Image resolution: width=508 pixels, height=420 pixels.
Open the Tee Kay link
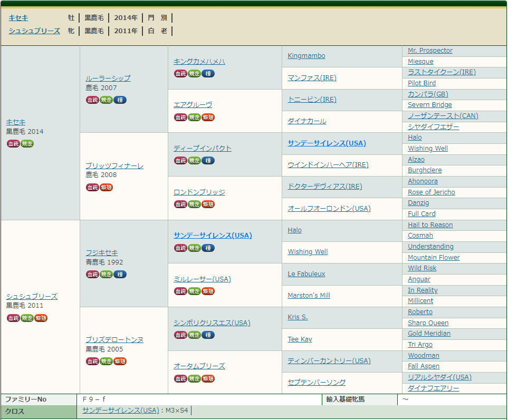300,339
